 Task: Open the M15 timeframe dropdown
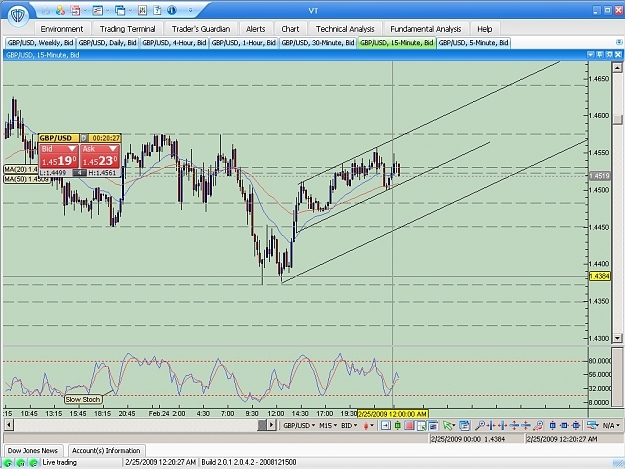pos(327,426)
